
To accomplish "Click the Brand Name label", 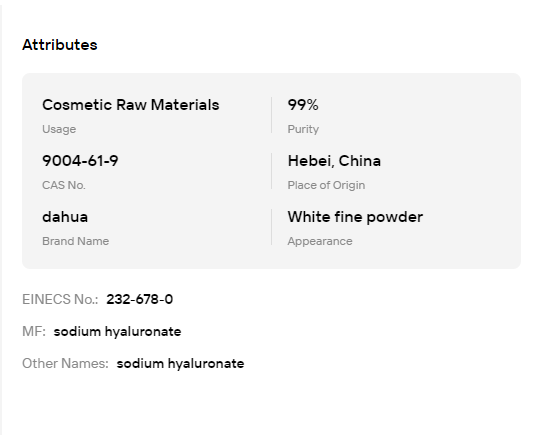I will tap(76, 241).
